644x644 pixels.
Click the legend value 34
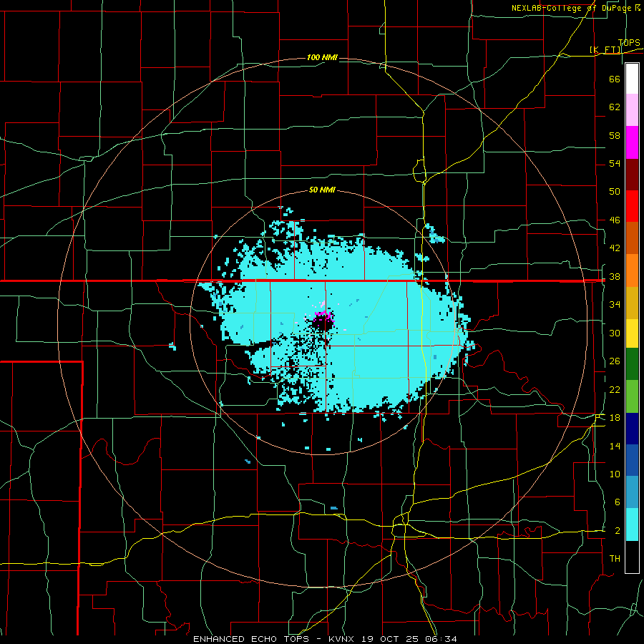(x=615, y=304)
